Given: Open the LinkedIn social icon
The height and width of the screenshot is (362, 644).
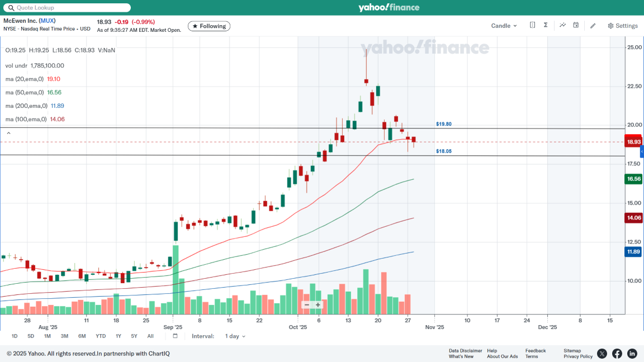Looking at the screenshot, I should point(632,354).
